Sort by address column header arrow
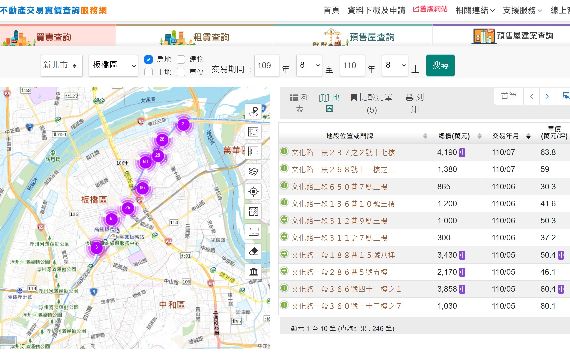 [x=425, y=136]
